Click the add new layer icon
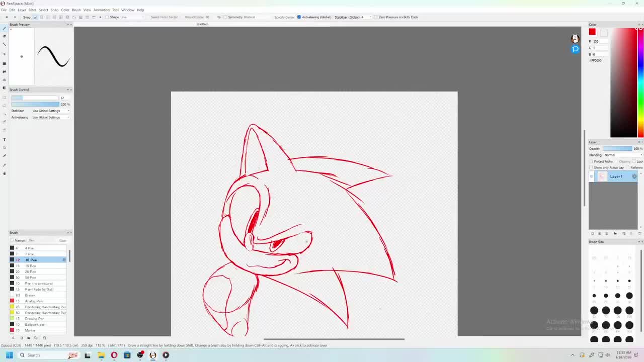Viewport: 644px width, 362px height. click(x=592, y=233)
